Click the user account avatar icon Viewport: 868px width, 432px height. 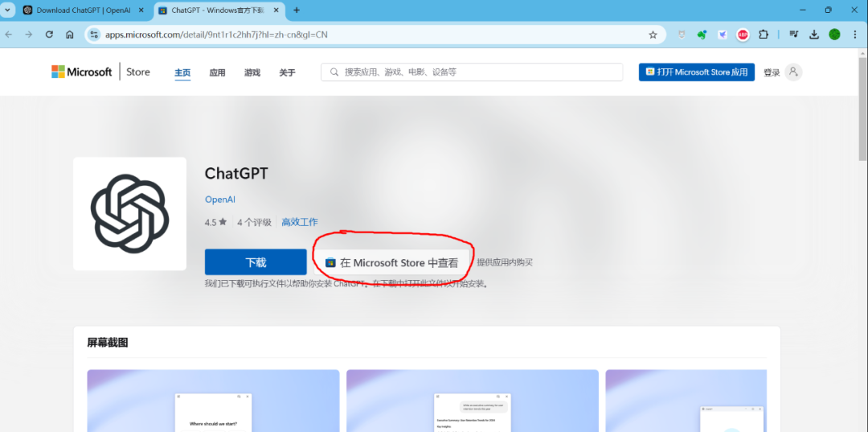tap(794, 72)
